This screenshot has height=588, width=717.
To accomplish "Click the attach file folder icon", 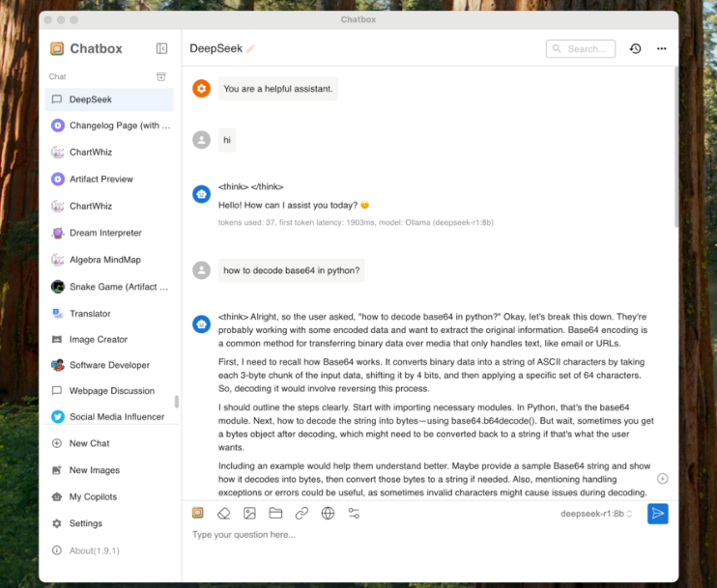I will (275, 513).
